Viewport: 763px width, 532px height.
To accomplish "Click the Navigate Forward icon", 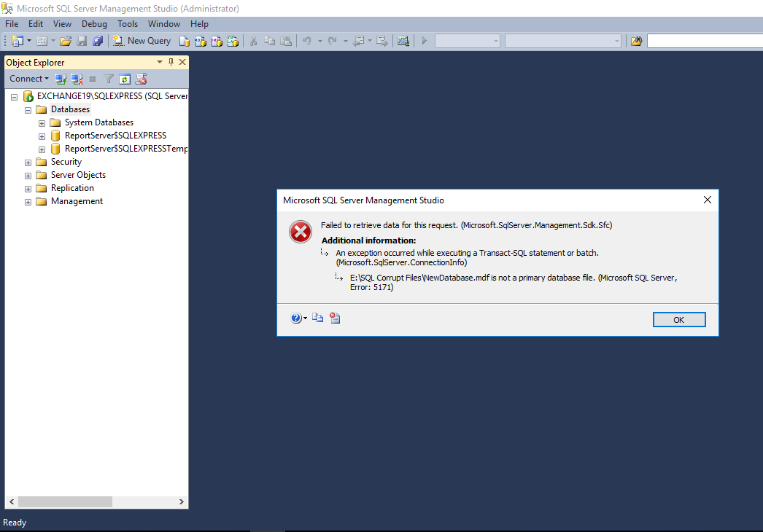I will 382,41.
